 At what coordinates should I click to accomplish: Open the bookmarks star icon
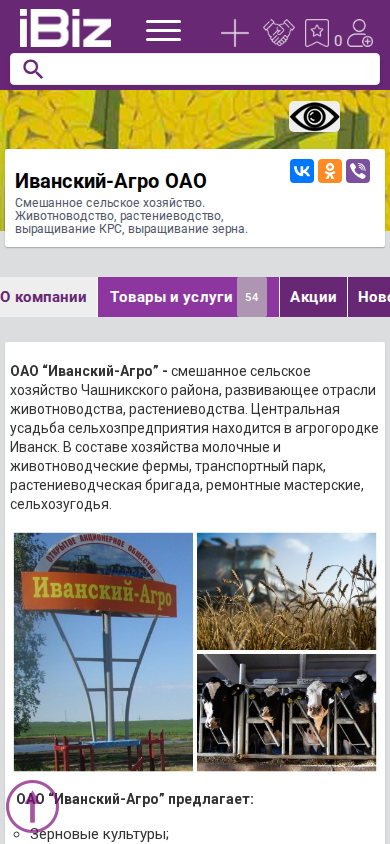coord(317,33)
